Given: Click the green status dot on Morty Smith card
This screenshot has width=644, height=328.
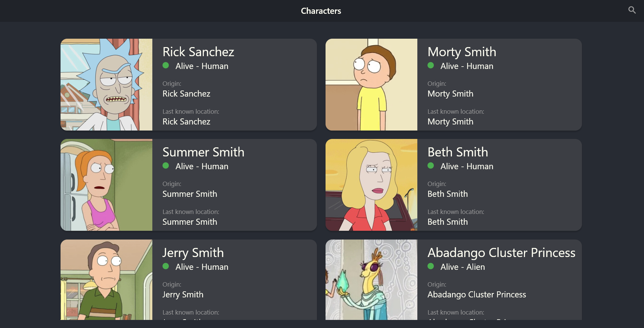Looking at the screenshot, I should (x=431, y=66).
